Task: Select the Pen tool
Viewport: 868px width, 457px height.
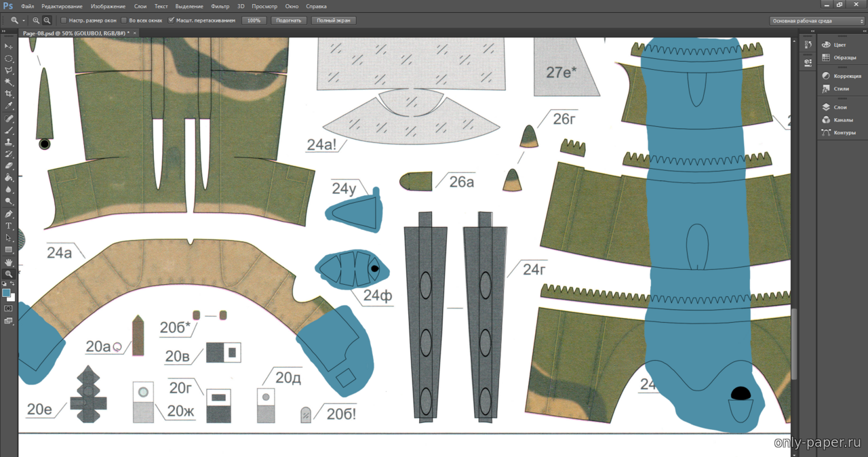Action: click(9, 214)
